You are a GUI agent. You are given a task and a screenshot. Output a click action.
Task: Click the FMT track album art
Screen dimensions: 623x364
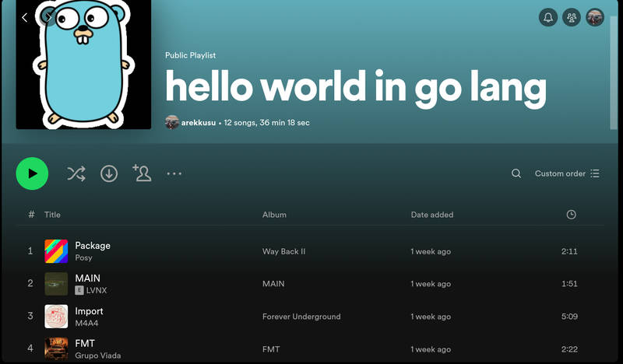56,349
